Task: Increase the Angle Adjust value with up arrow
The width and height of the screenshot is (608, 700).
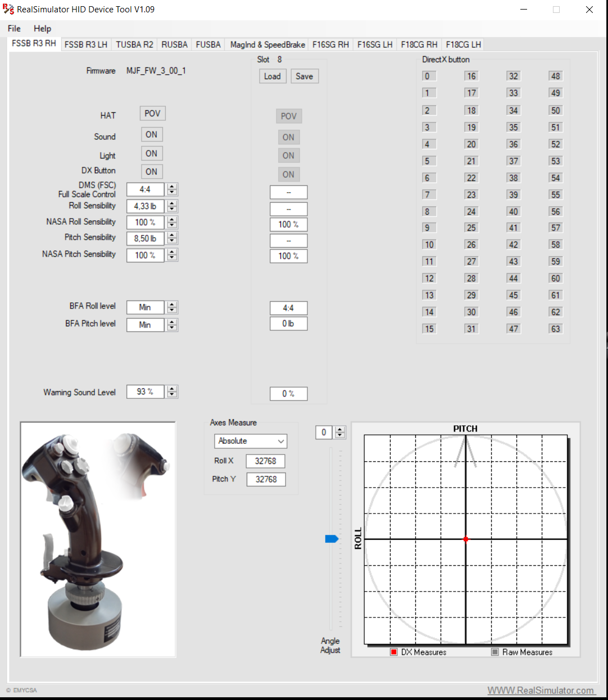Action: coord(339,430)
